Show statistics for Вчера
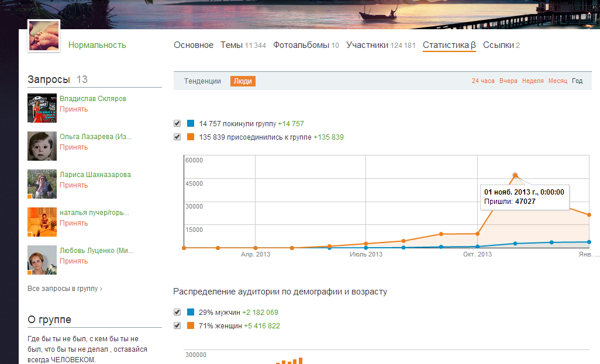 point(508,81)
